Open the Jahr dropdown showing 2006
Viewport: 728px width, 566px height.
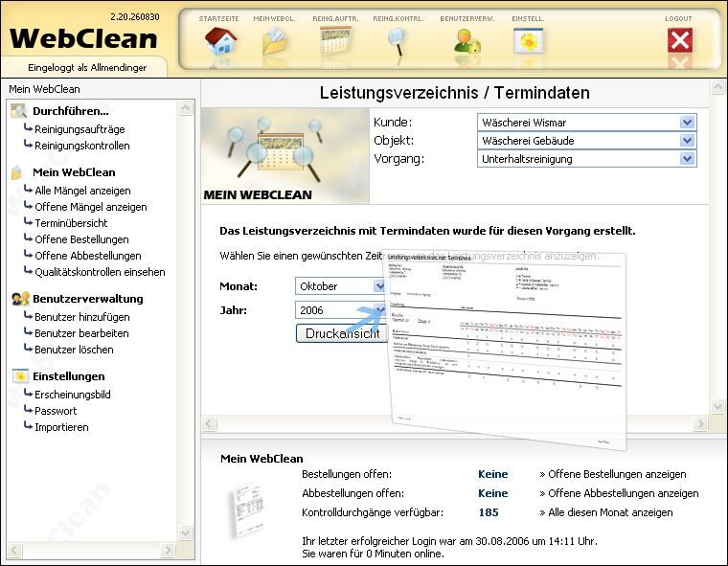[341, 310]
